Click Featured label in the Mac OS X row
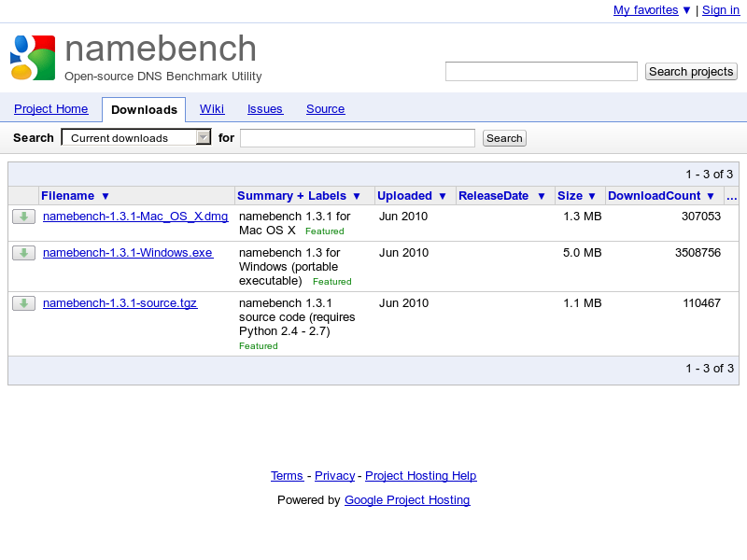The image size is (747, 560). [x=324, y=231]
